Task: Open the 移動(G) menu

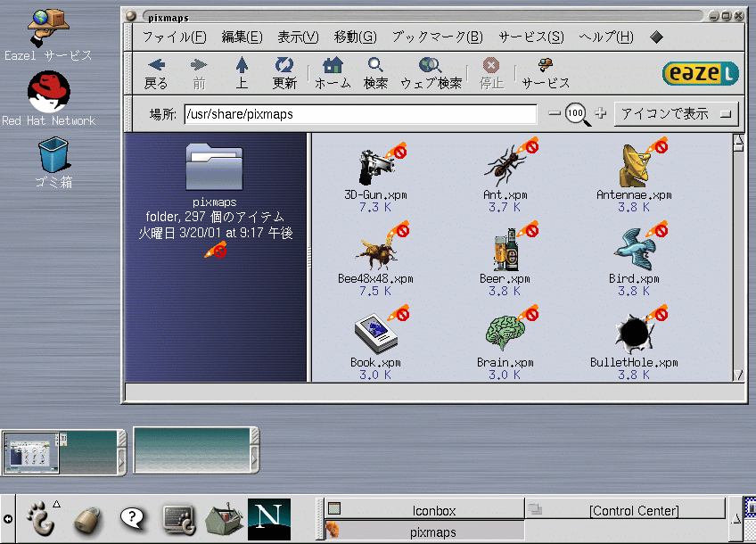Action: [x=356, y=37]
